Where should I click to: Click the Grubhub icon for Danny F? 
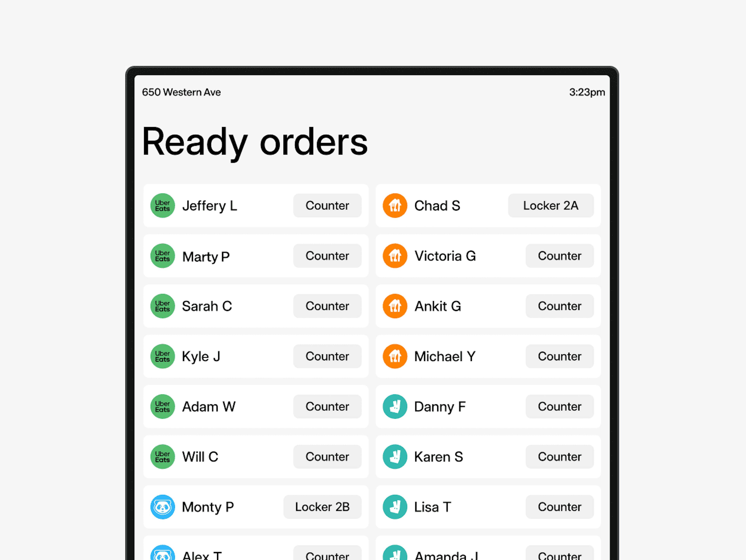[395, 406]
